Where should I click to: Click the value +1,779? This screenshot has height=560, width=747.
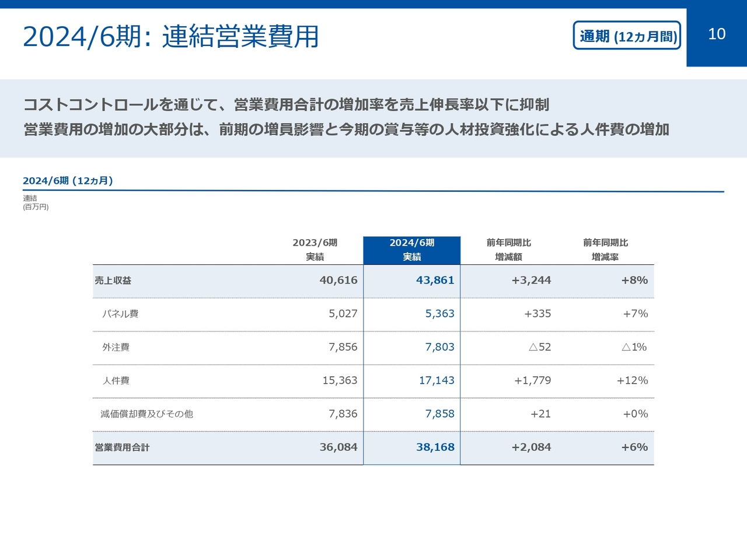pos(532,380)
